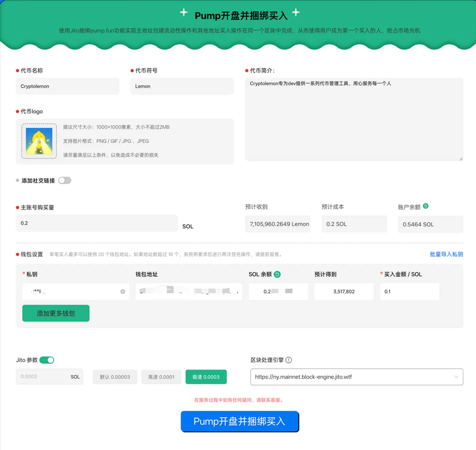Clear the 私钥 field with the X icon
The width and height of the screenshot is (476, 450).
[x=123, y=291]
